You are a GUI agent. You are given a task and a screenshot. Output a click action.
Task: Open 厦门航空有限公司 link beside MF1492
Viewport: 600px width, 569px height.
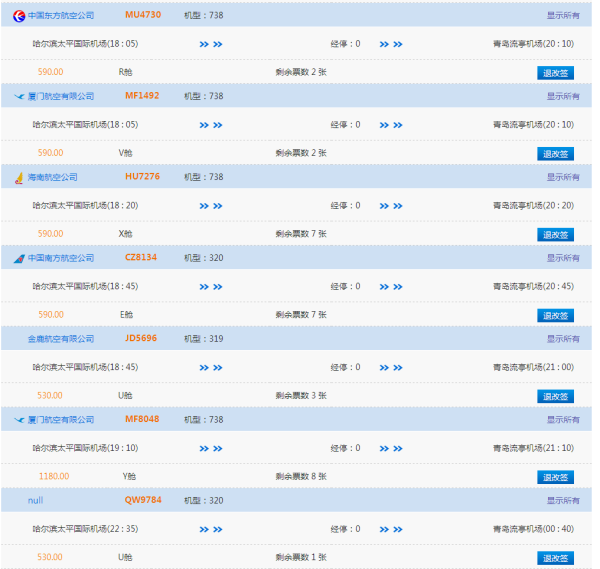coord(61,96)
